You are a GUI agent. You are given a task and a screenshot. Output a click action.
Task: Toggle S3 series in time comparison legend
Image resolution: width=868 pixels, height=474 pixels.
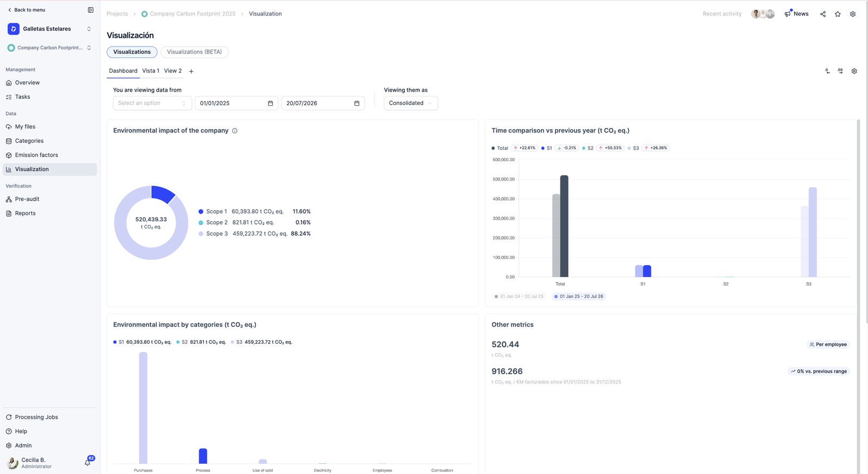pos(633,148)
